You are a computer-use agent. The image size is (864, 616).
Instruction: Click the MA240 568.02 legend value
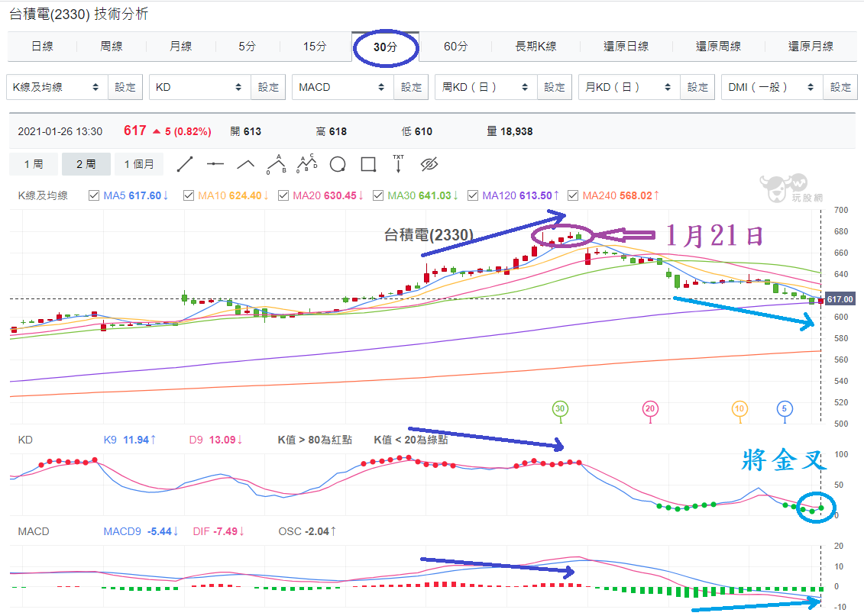coord(621,195)
